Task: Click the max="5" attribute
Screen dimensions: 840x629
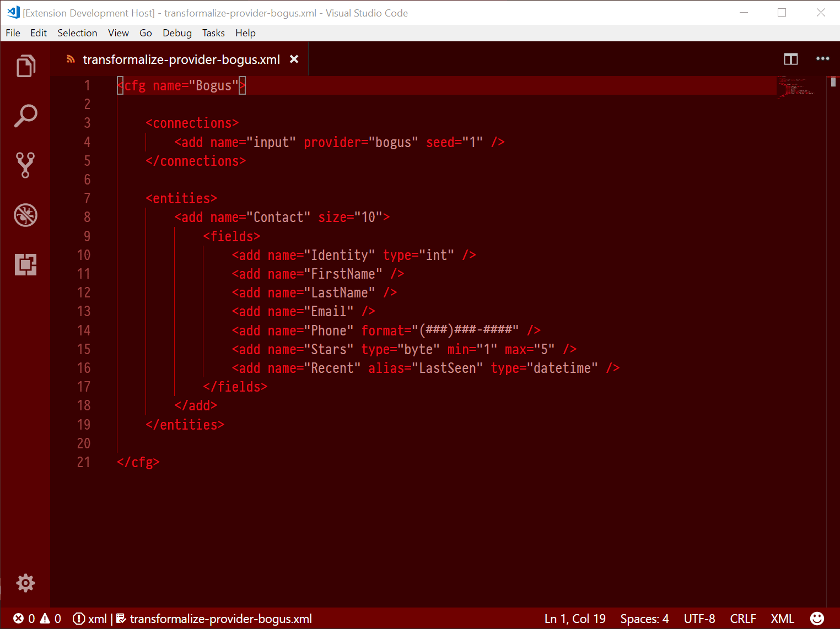Action: (530, 349)
